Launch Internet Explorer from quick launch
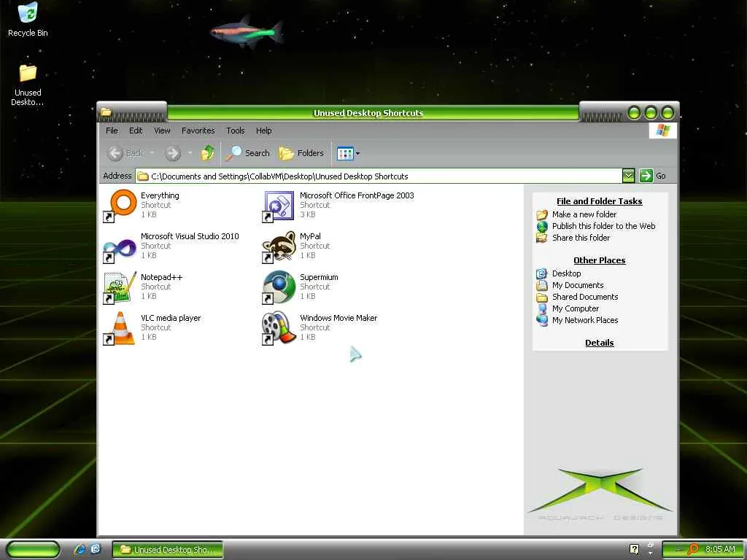Screen dimensions: 747x560 pos(80,549)
